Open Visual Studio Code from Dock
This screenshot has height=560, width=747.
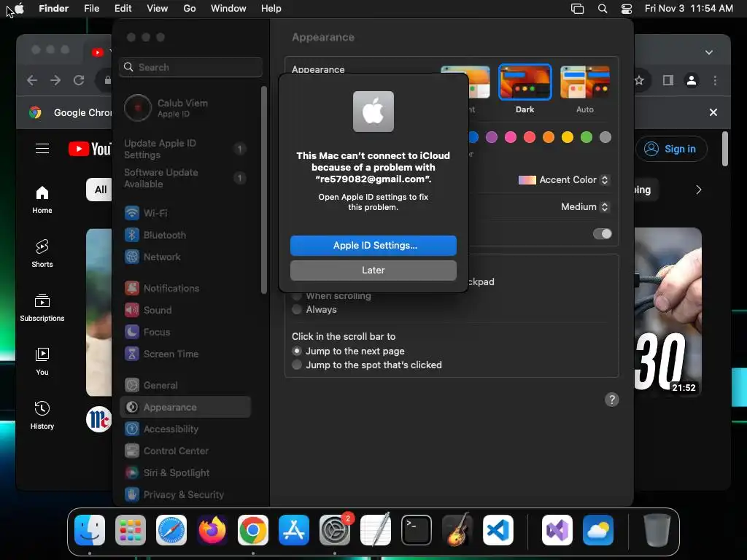(498, 530)
